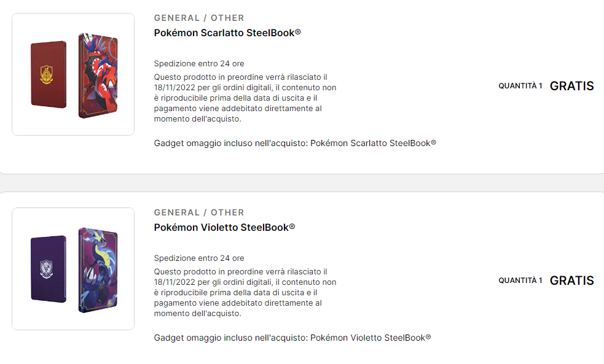Click the red SteelBook back with gold crest
The width and height of the screenshot is (604, 364).
49,75
